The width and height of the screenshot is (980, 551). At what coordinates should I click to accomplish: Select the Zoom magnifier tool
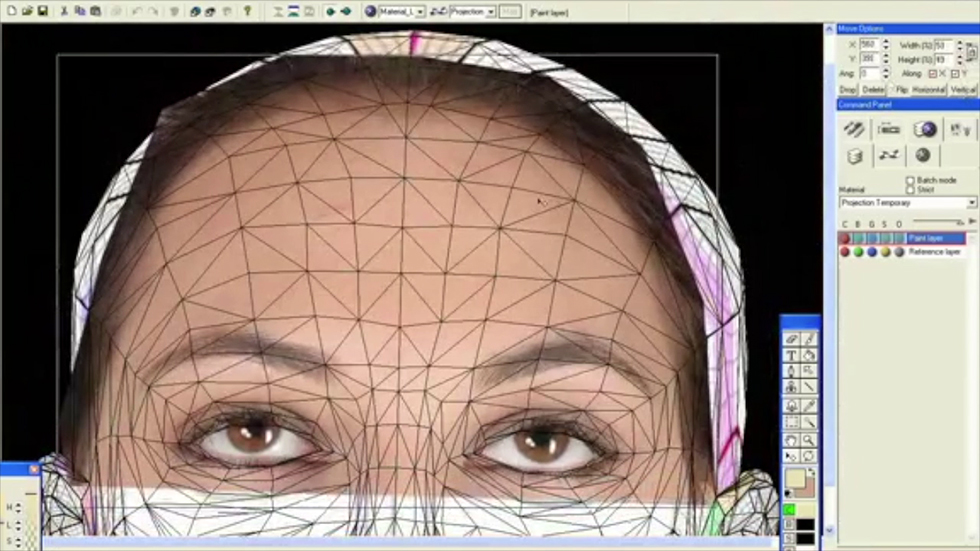point(809,440)
